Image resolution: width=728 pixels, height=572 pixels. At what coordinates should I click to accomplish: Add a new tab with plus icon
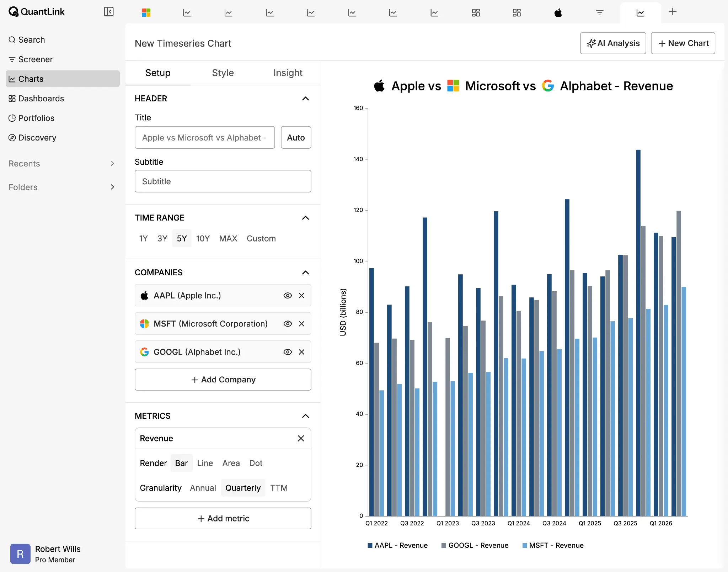click(673, 12)
